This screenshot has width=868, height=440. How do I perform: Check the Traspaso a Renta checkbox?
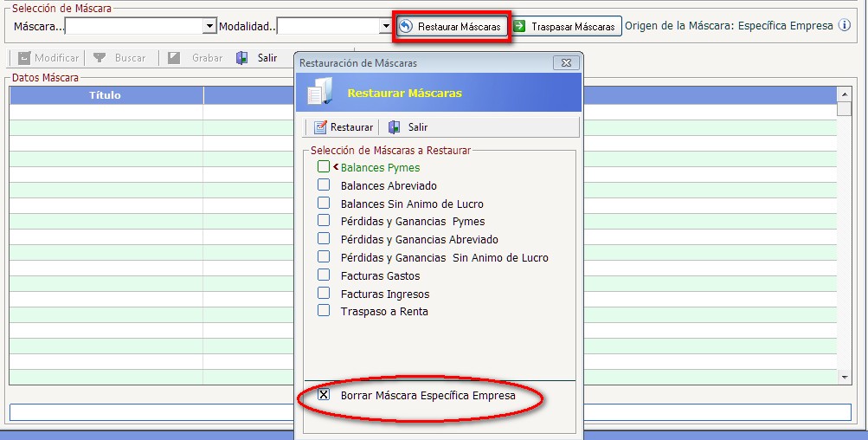tap(324, 310)
